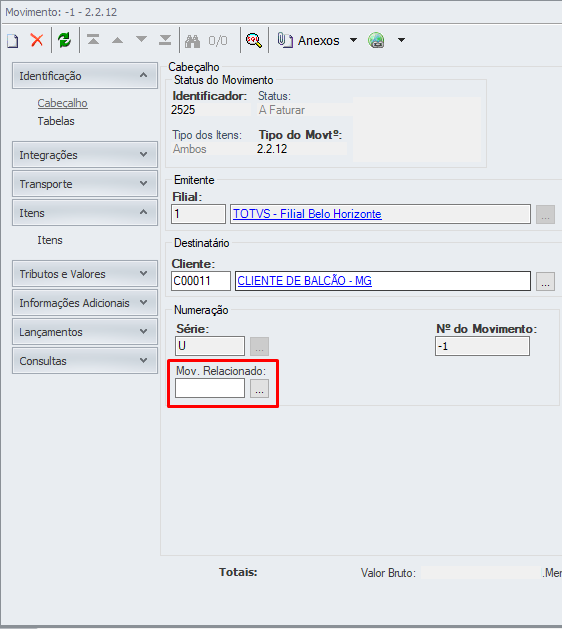The height and width of the screenshot is (629, 562).
Task: Open dropdown arrow beside globe icon
Action: click(x=401, y=40)
